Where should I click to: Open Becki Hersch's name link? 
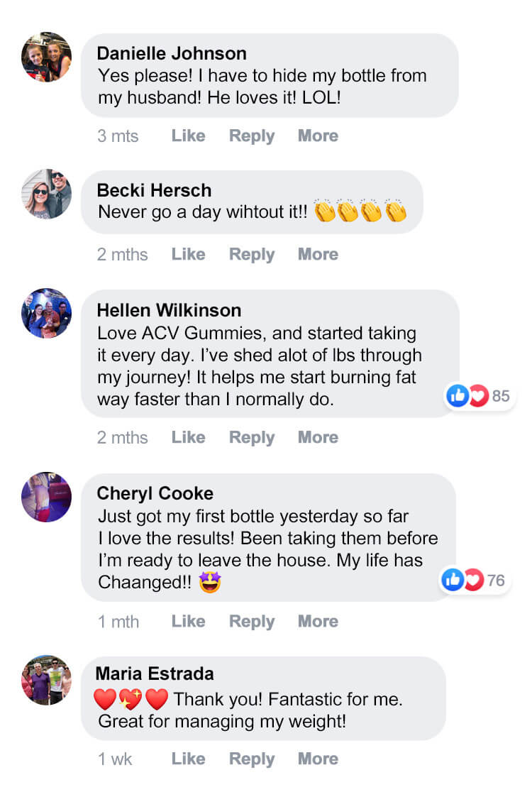click(x=154, y=190)
